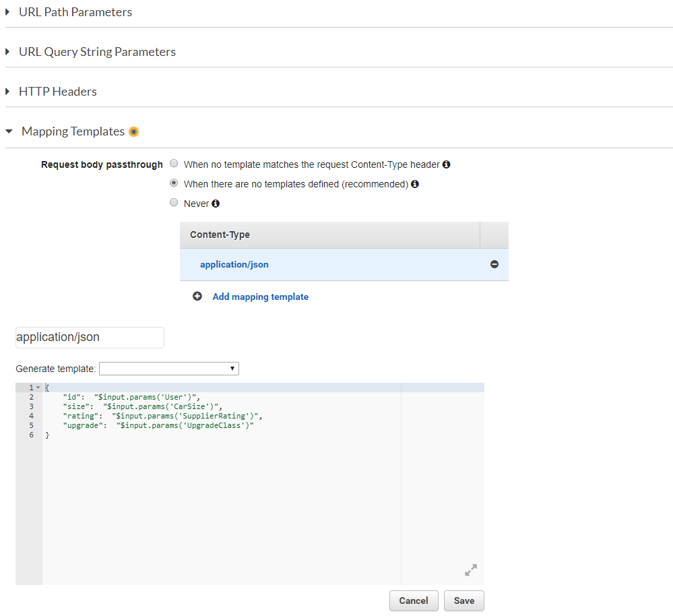Viewport: 673px width, 616px height.
Task: Expand the code editor to fullscreen
Action: coord(471,570)
